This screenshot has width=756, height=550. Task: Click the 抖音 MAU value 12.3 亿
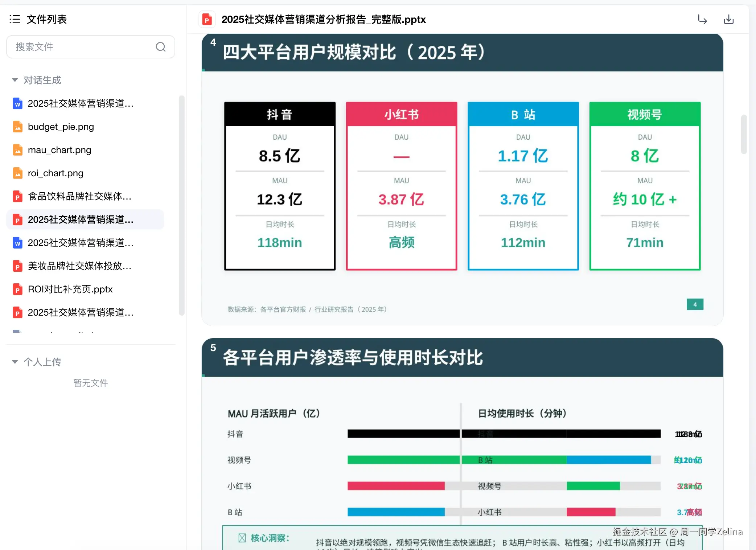[x=280, y=199]
